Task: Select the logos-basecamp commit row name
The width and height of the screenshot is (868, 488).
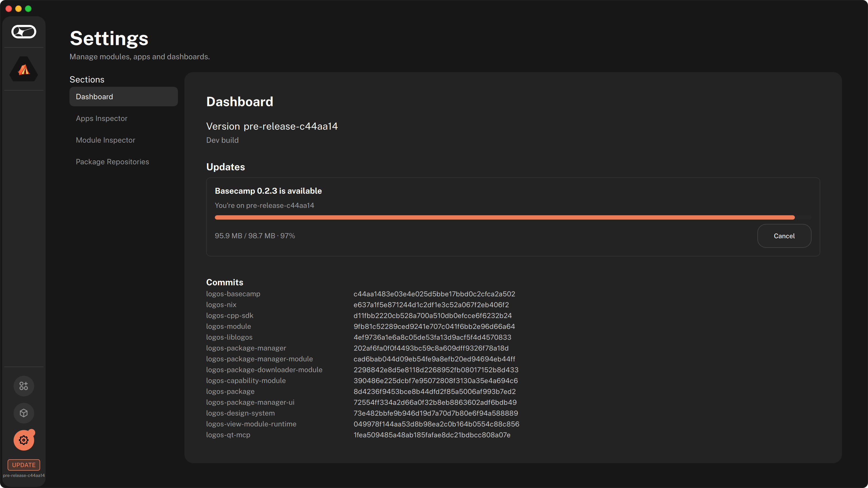Action: 233,294
